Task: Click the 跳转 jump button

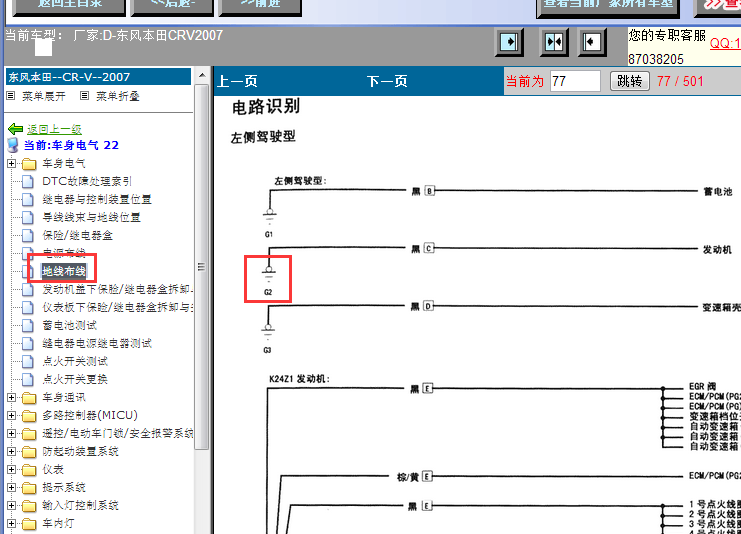Action: click(629, 81)
